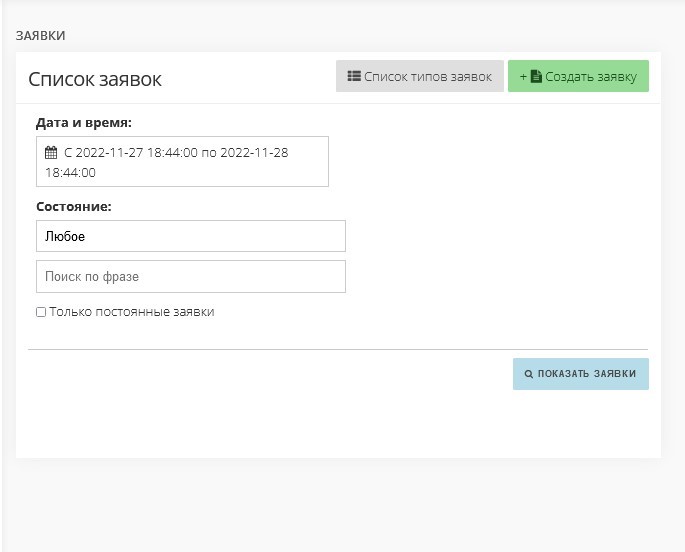Click the end time 18:44:00 on second line

pyautogui.click(x=70, y=172)
